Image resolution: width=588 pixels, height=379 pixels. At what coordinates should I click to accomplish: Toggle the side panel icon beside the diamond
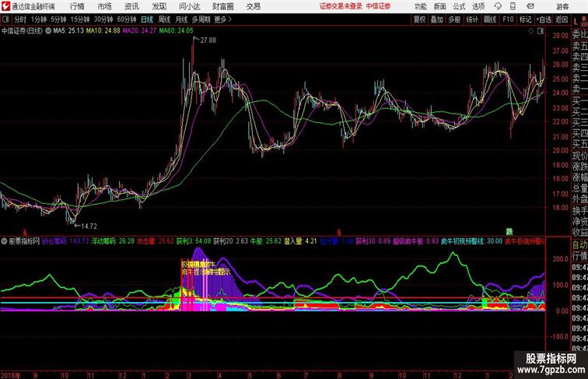(x=540, y=31)
